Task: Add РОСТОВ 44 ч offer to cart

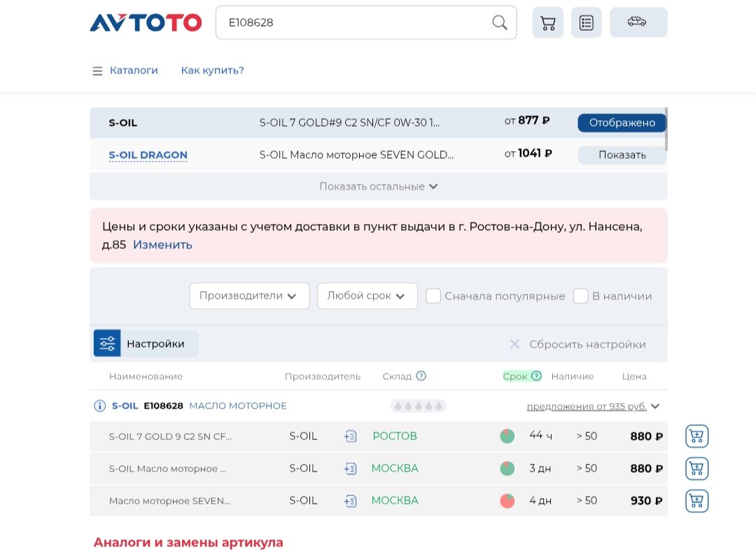Action: click(696, 436)
